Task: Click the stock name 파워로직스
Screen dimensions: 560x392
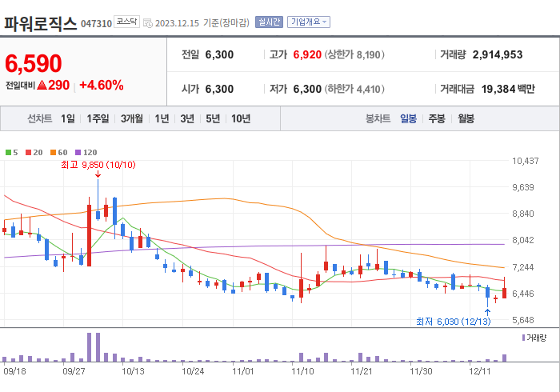Action: (x=40, y=23)
